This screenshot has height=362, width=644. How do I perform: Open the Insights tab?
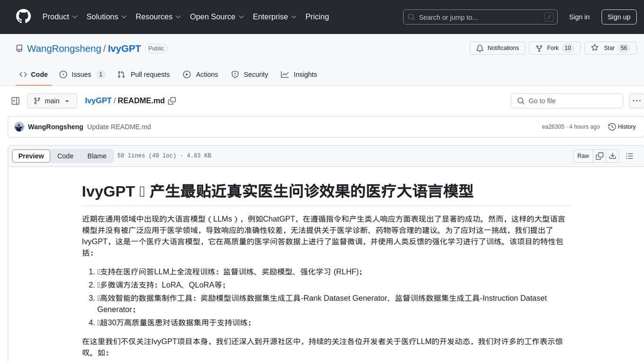point(299,74)
